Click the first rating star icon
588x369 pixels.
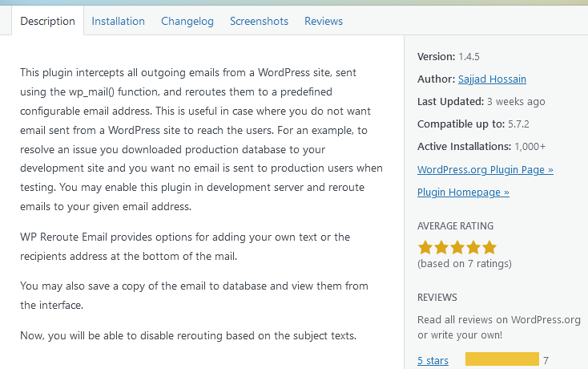[x=425, y=247]
